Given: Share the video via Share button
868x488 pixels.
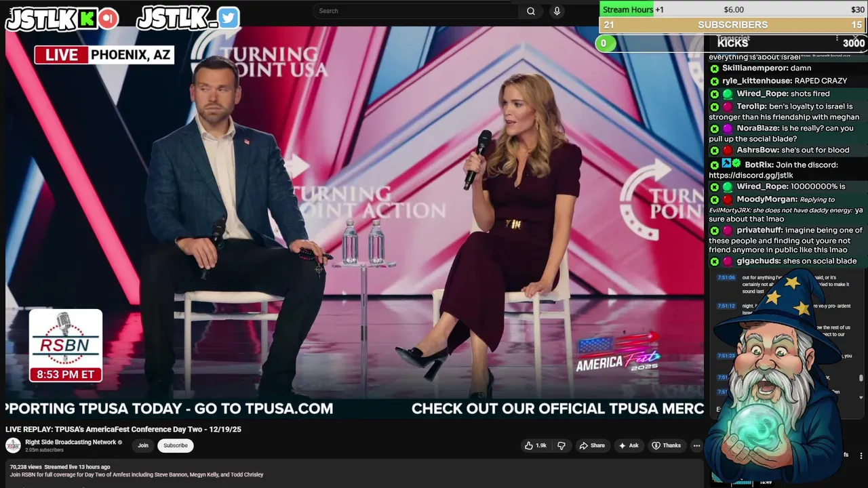Looking at the screenshot, I should click(x=591, y=445).
